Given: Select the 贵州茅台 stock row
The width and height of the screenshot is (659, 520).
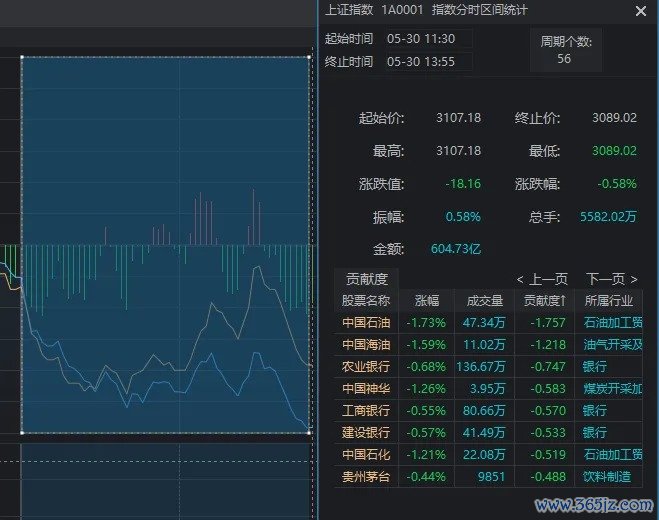Looking at the screenshot, I should [x=488, y=477].
